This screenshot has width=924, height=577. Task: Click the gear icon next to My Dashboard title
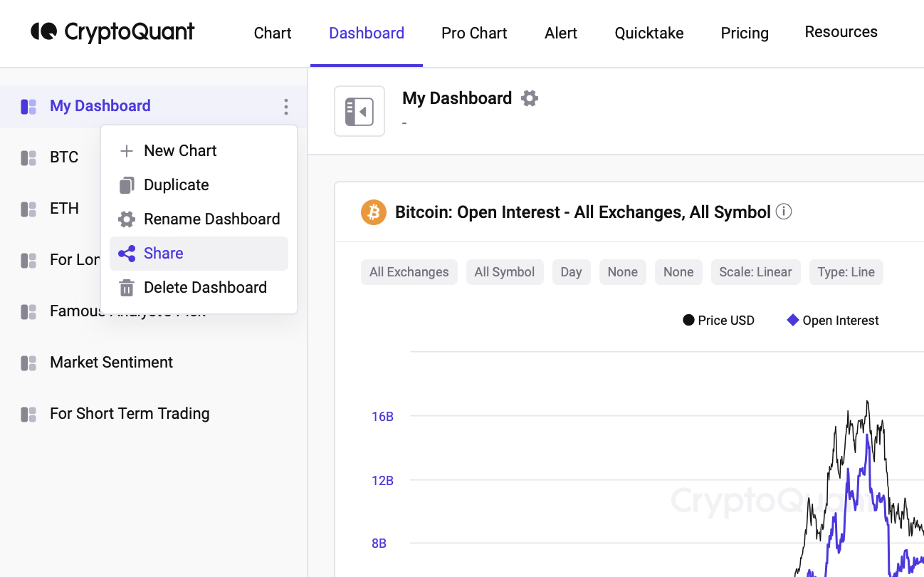click(x=529, y=98)
